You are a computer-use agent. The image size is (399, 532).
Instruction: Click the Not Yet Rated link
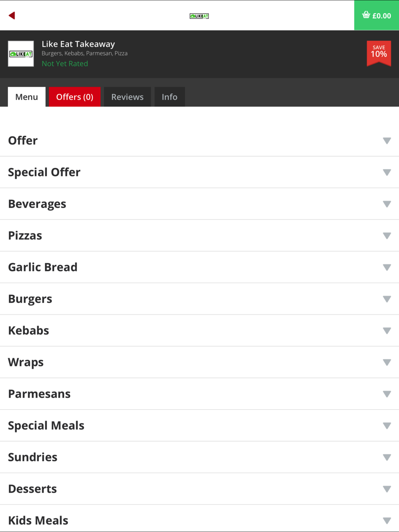(65, 63)
